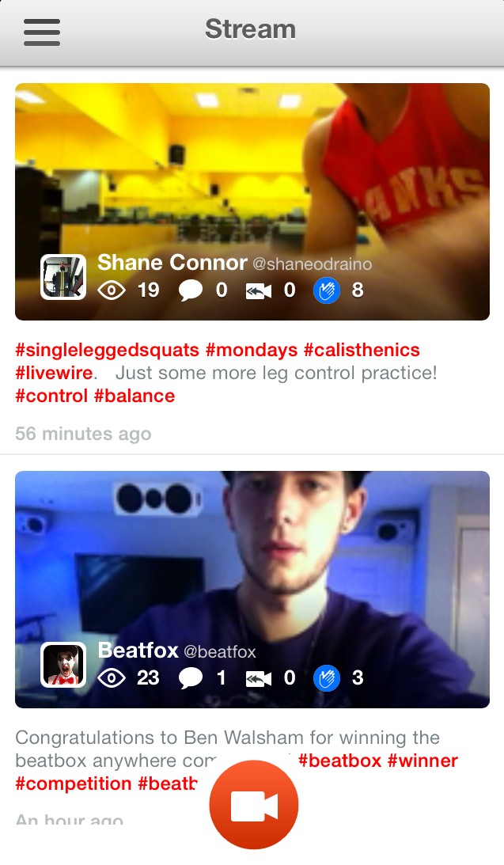Tap the replies icon on Beatfox's video
This screenshot has width=504, height=865.
click(259, 678)
